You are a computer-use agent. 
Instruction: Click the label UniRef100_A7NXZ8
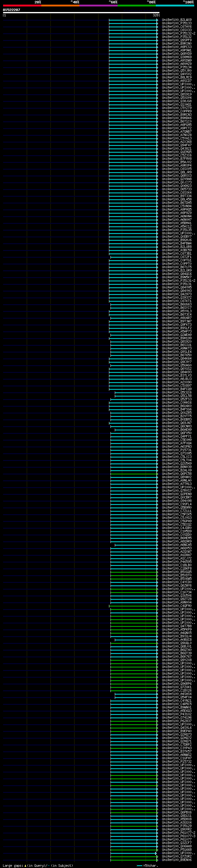tap(176, 135)
